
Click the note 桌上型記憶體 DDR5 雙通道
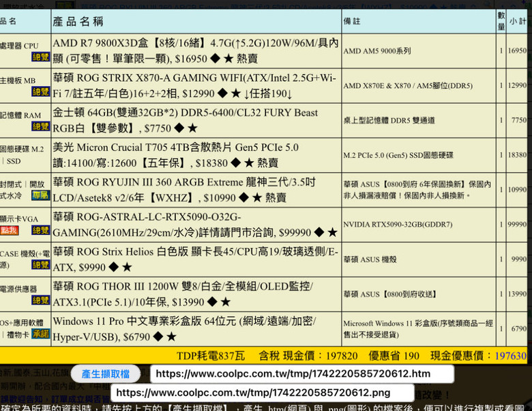pos(389,120)
